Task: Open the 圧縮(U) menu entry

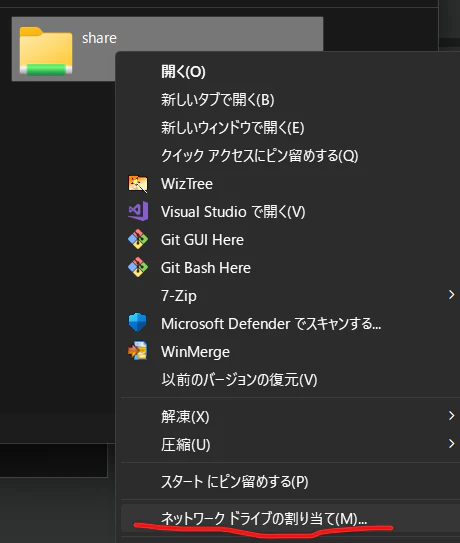Action: pyautogui.click(x=186, y=445)
